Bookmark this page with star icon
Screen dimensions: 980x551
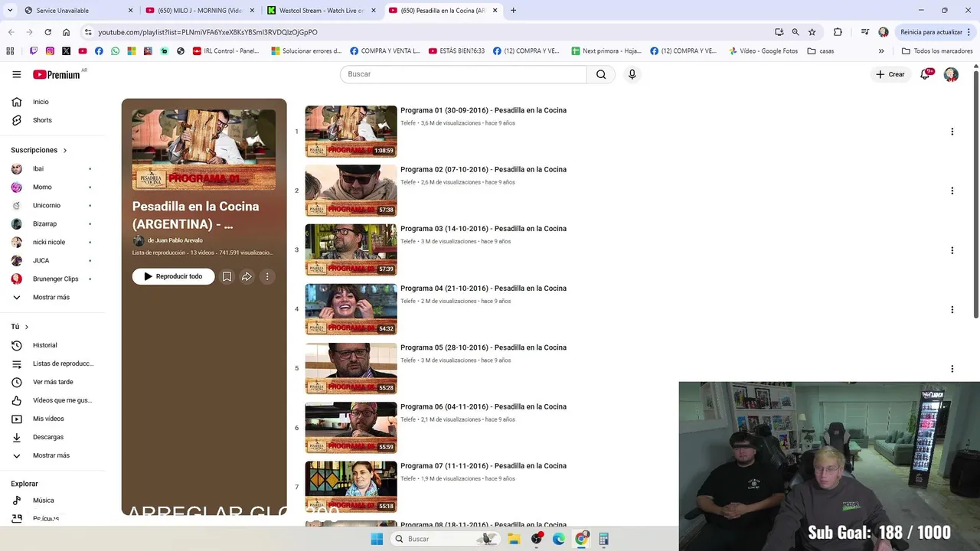[812, 32]
